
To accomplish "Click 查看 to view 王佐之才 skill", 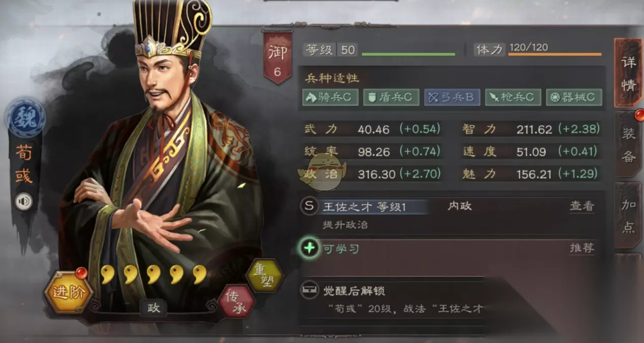I will (x=582, y=206).
